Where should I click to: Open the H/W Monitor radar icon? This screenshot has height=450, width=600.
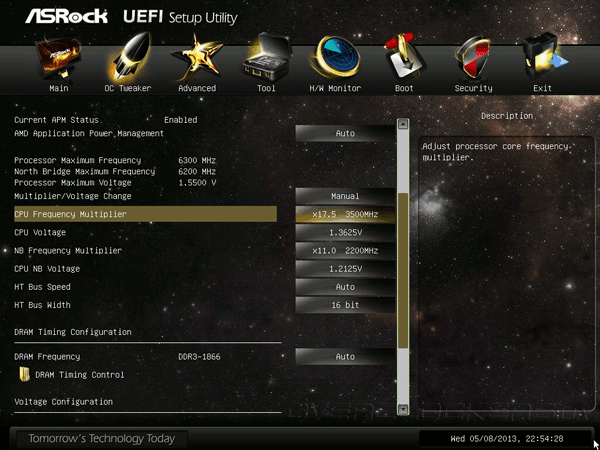point(335,57)
